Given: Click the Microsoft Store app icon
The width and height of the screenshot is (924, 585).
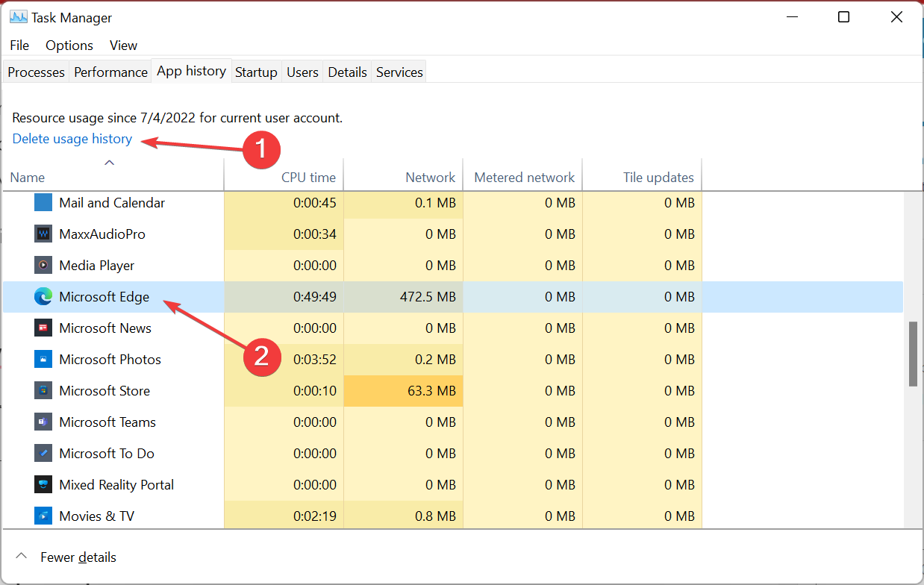Looking at the screenshot, I should (43, 390).
